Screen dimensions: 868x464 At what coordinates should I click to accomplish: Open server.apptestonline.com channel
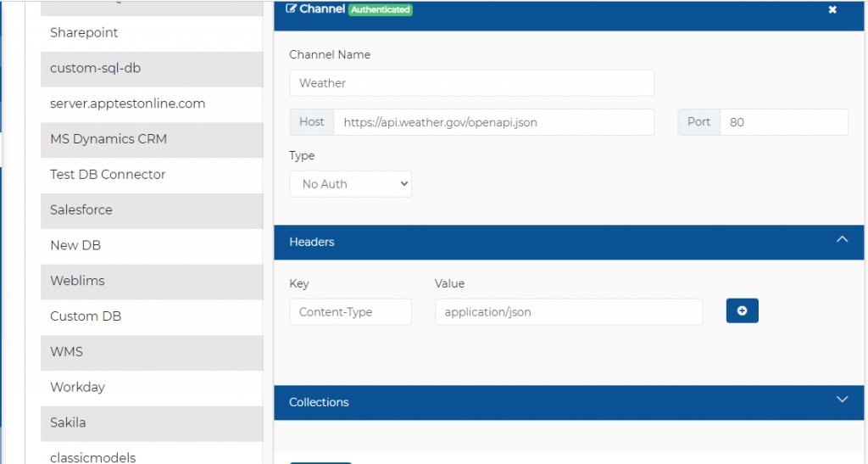point(127,103)
